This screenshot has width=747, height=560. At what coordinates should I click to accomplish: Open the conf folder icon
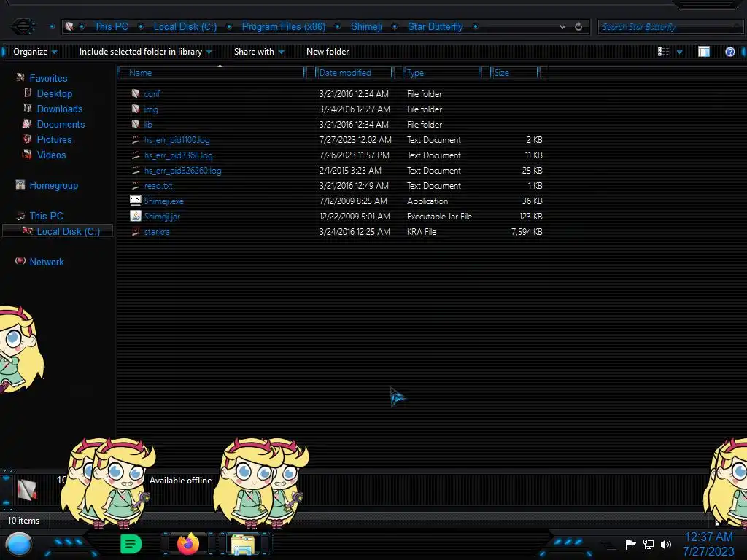click(136, 94)
